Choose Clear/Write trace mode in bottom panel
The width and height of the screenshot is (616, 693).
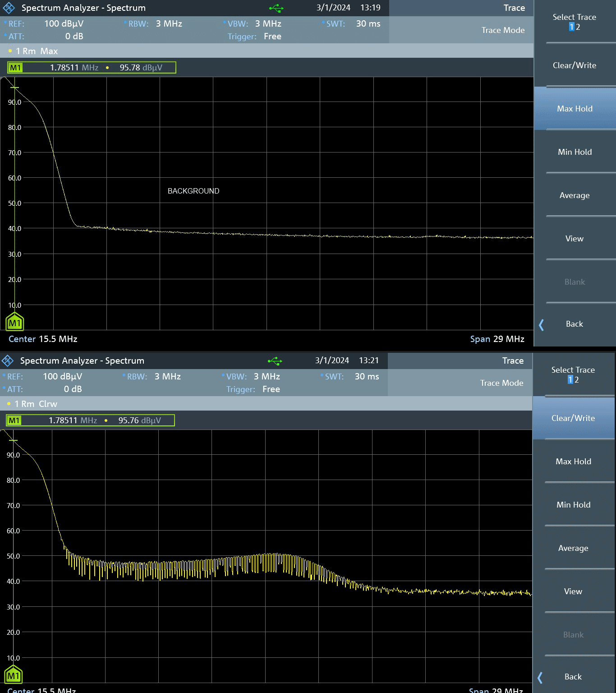point(573,418)
